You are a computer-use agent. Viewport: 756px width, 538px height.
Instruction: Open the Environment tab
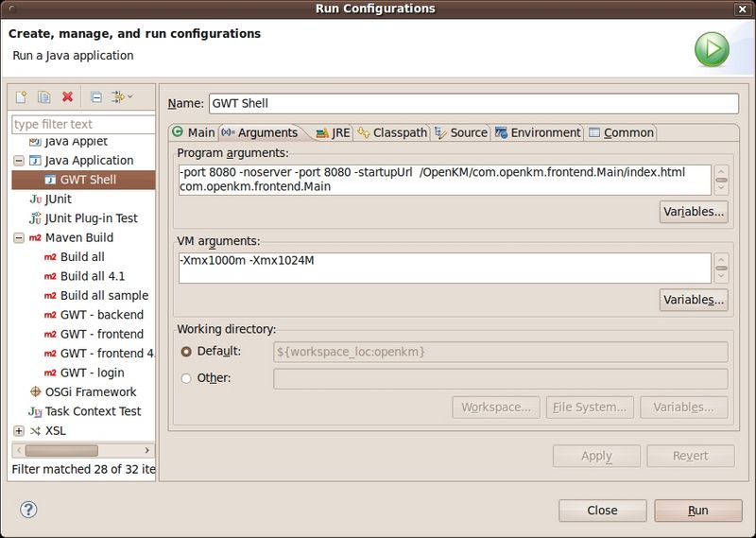point(538,132)
